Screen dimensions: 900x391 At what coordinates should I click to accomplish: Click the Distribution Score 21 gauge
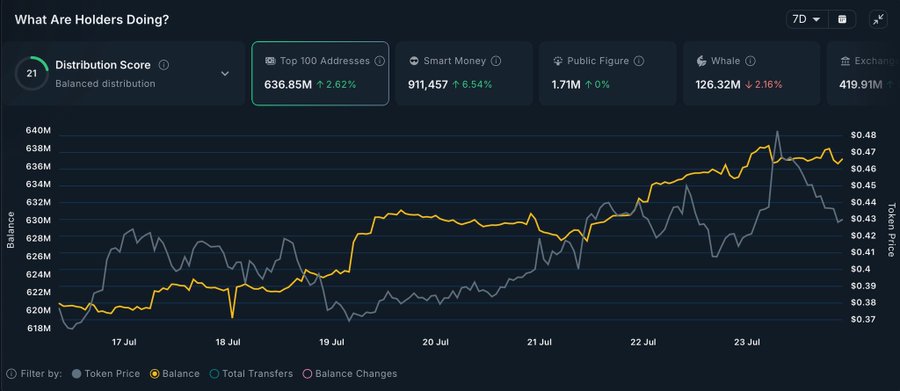click(x=32, y=73)
